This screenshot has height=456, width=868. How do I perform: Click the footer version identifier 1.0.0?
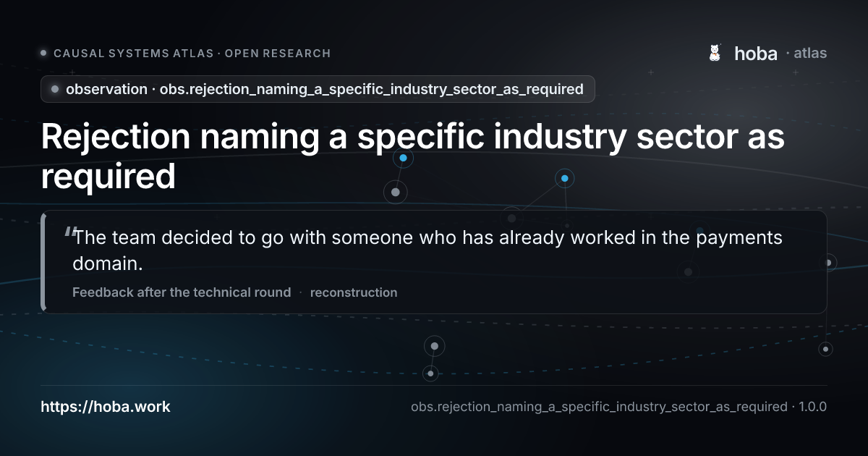(x=812, y=407)
